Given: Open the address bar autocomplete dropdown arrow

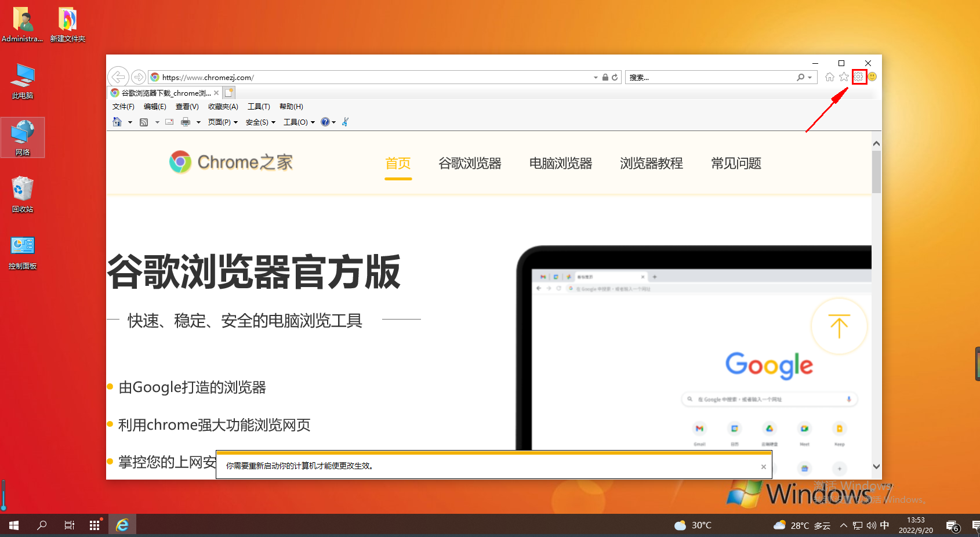Looking at the screenshot, I should pos(594,77).
